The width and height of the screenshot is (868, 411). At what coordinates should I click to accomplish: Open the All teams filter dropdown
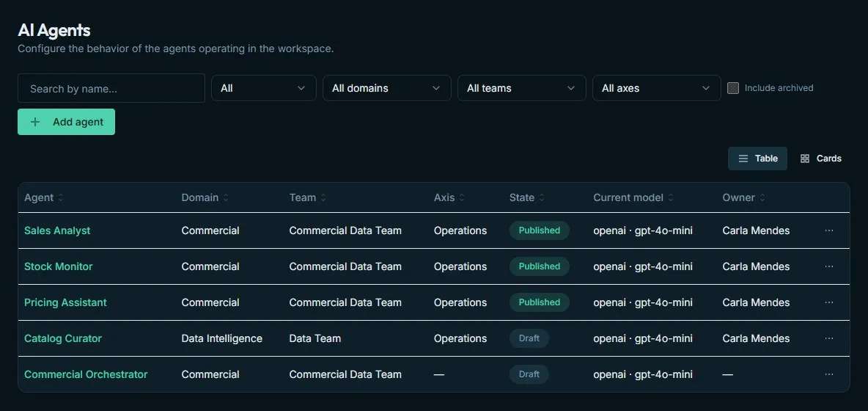521,88
